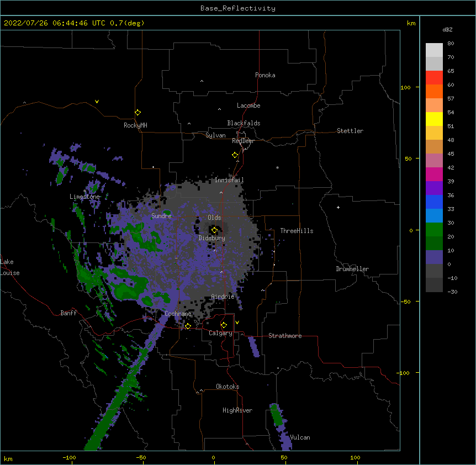This screenshot has width=476, height=465.
Task: Click the dBZ legend heading
Action: pyautogui.click(x=447, y=29)
